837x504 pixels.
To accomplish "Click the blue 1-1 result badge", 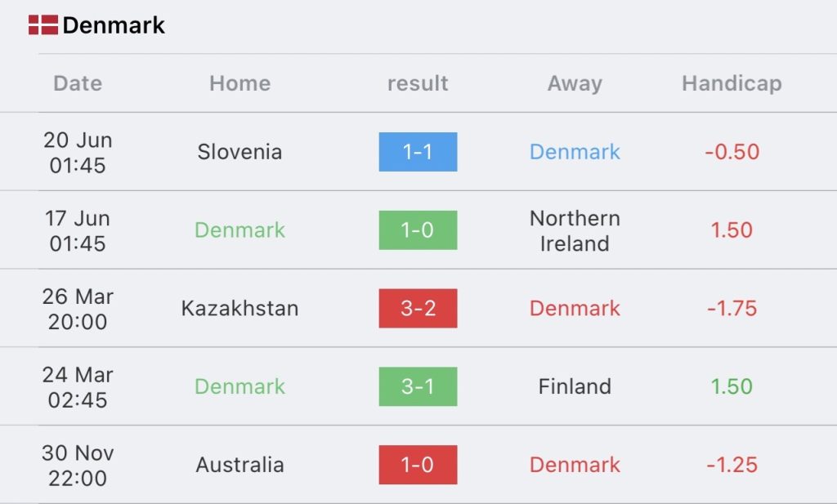I will [418, 152].
